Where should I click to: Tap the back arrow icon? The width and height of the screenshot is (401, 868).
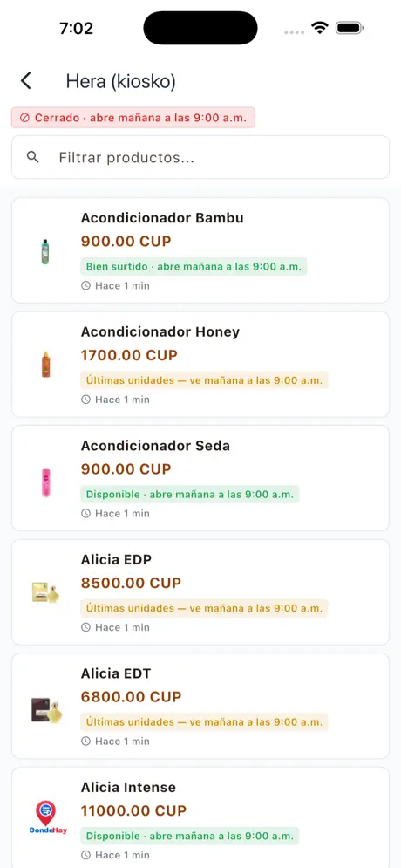click(25, 81)
